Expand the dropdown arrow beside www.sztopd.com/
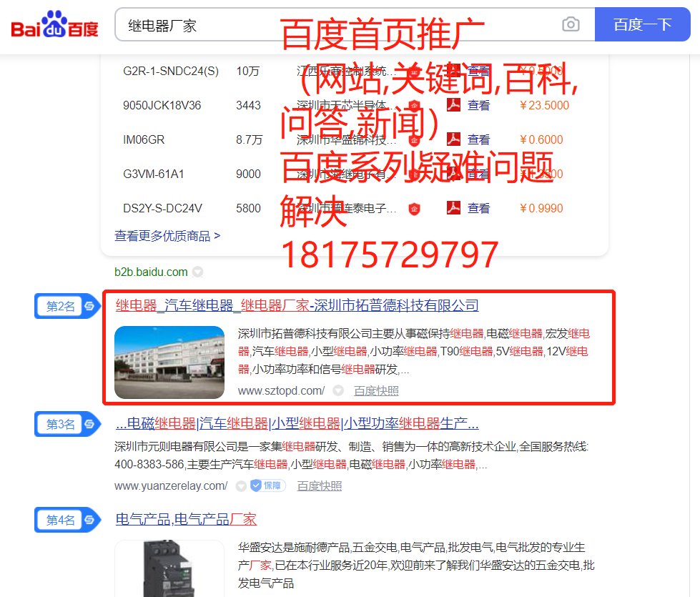700x597 pixels. click(x=338, y=390)
